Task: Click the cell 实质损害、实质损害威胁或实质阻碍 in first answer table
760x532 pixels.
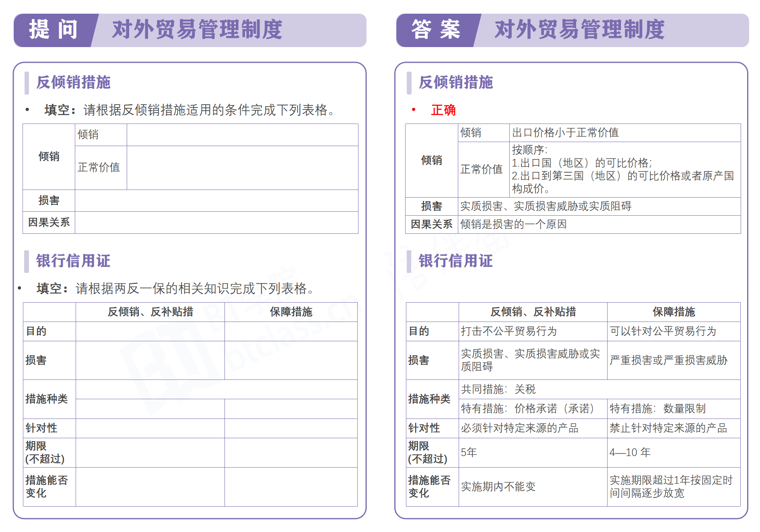Action: 599,206
